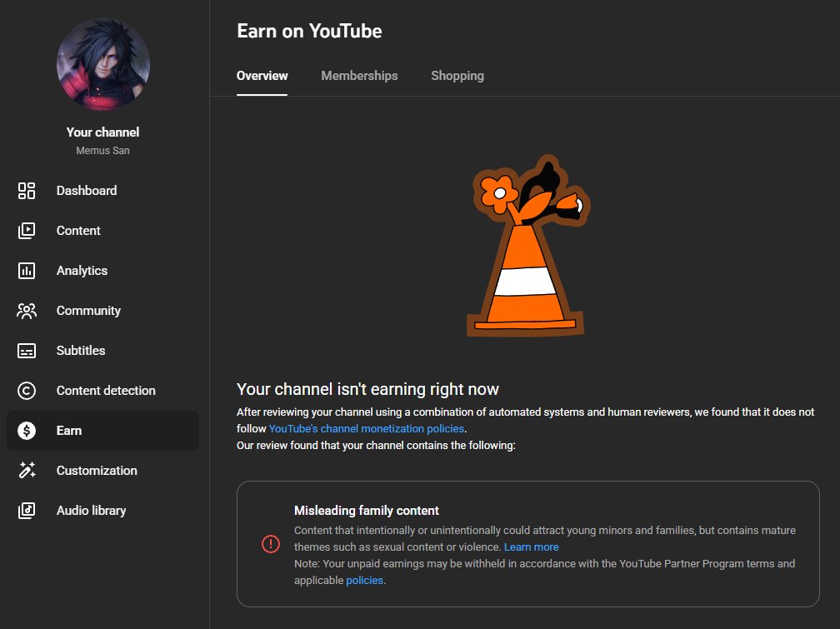The height and width of the screenshot is (629, 840).
Task: Select Community in the sidebar
Action: click(x=102, y=311)
